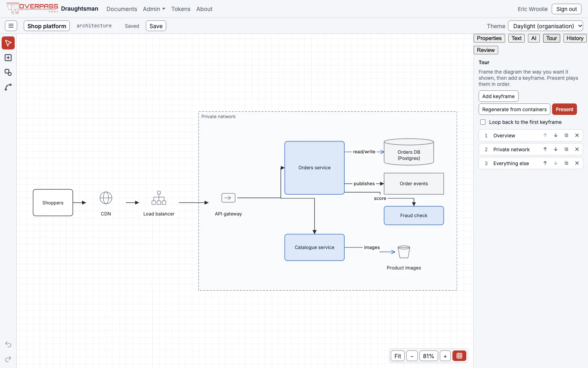Zoom in with the plus button

tap(445, 356)
